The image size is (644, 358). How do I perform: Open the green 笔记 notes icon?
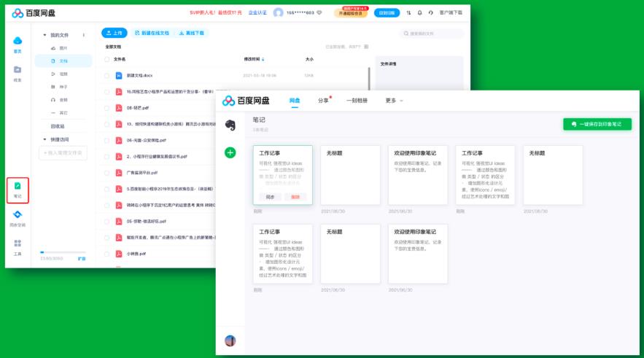tap(18, 186)
